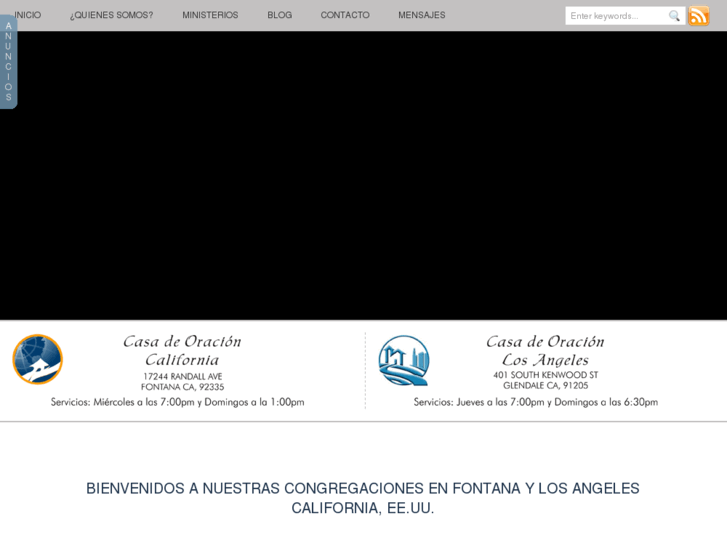
Task: Open the ¿QUIENES SOMOS? page
Action: coord(111,15)
